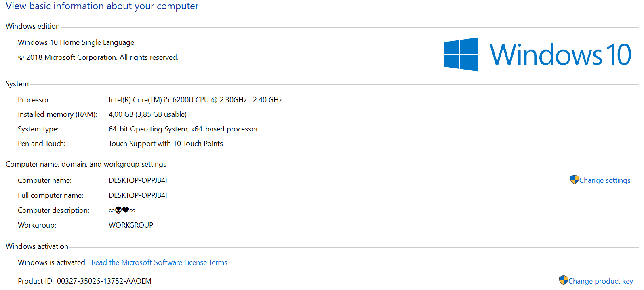
Task: Click the View basic information heading
Action: (102, 6)
